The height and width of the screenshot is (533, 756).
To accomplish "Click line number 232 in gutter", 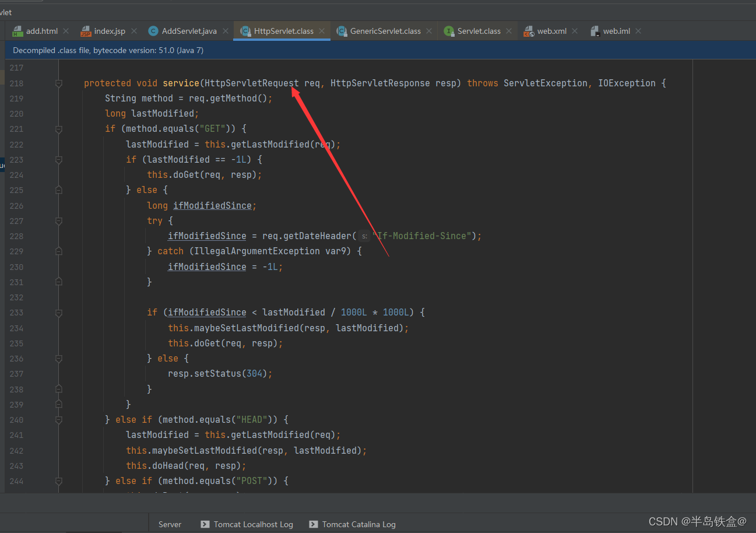I will coord(16,297).
